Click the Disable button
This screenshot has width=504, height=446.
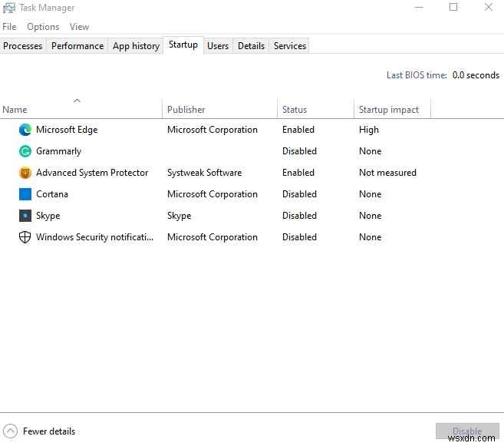pyautogui.click(x=467, y=431)
